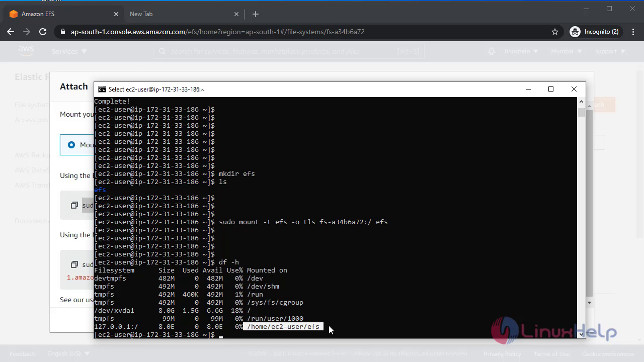Image resolution: width=644 pixels, height=362 pixels.
Task: Open the Services dropdown menu
Action: pyautogui.click(x=69, y=51)
